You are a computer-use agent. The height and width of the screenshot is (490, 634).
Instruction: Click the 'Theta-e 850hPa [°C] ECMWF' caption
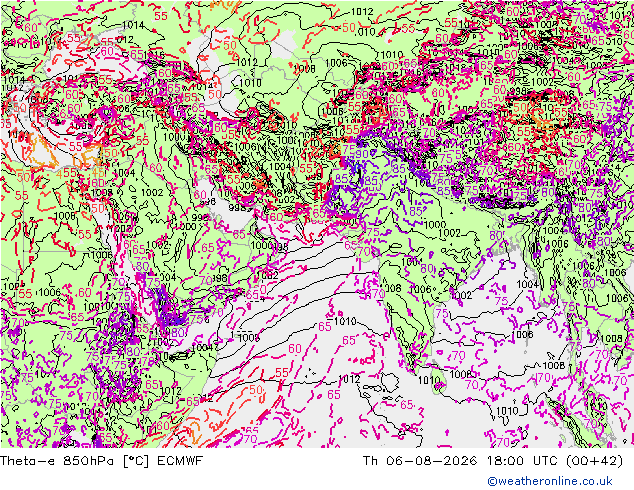tap(101, 460)
